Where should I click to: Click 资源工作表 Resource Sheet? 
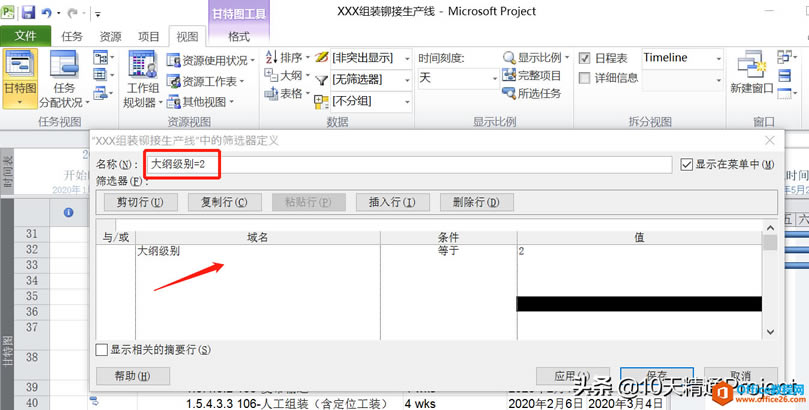coord(205,81)
